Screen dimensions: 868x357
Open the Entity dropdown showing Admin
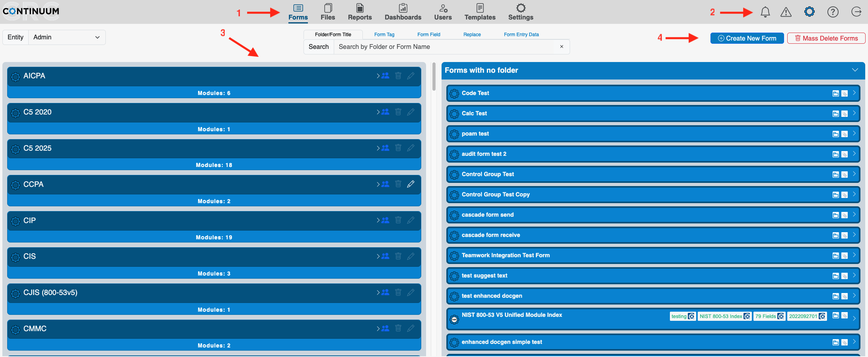(x=66, y=37)
